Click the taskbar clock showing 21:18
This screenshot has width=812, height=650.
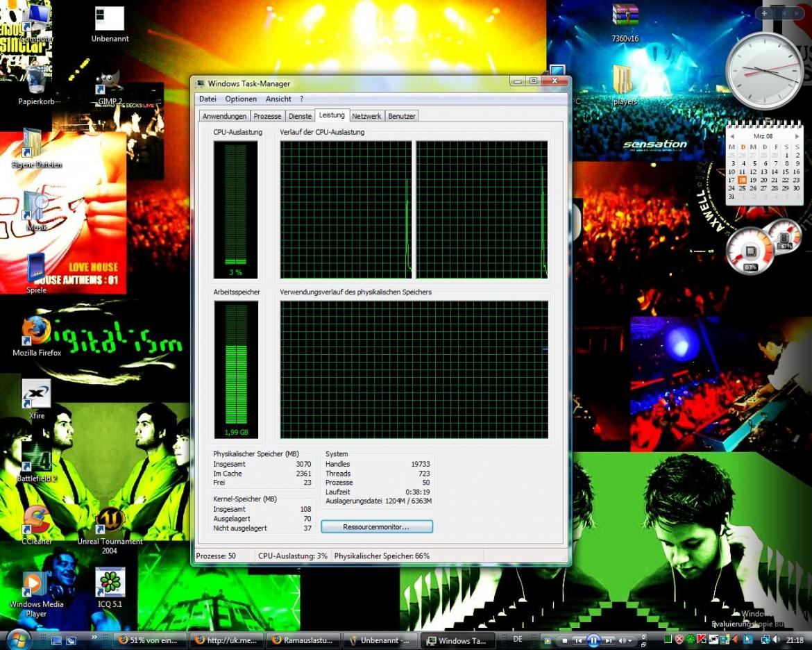click(x=795, y=640)
